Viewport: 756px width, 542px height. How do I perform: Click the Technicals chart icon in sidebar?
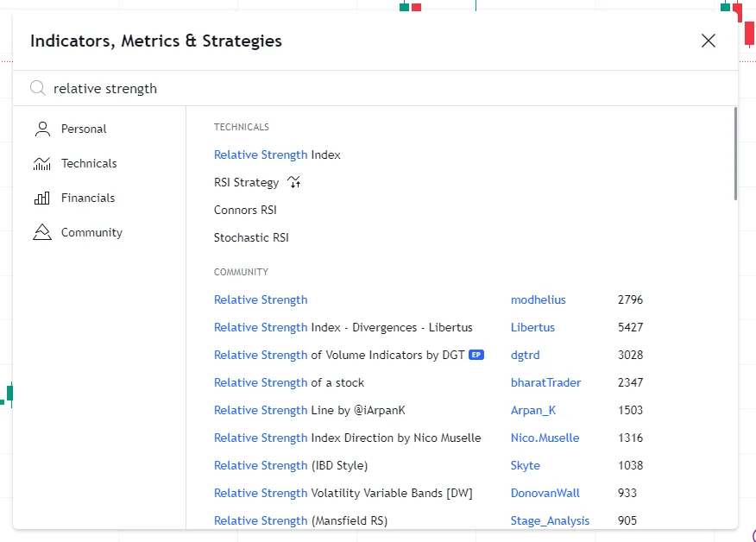click(41, 164)
